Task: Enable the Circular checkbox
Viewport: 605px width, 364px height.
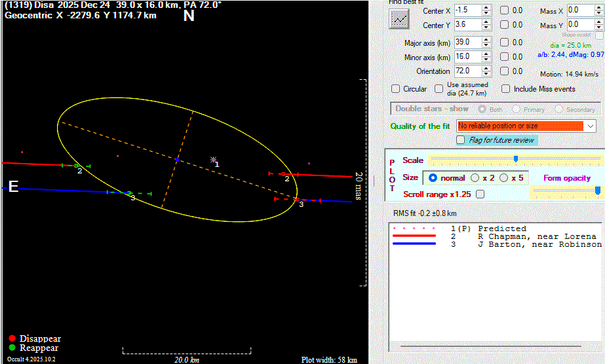Action: [396, 89]
